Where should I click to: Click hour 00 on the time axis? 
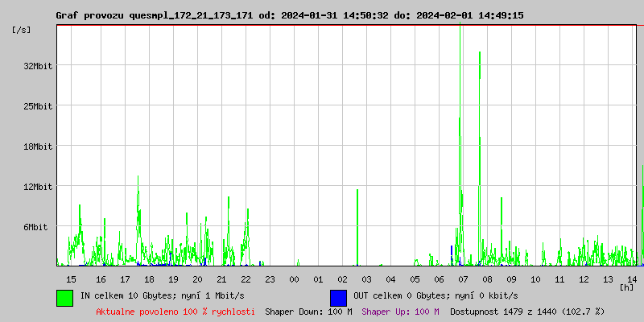click(x=294, y=279)
